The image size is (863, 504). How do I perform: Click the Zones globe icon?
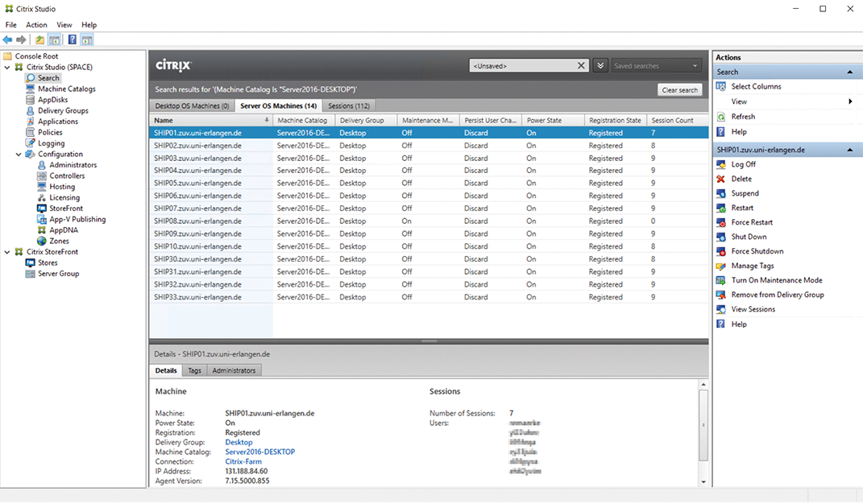pyautogui.click(x=43, y=241)
